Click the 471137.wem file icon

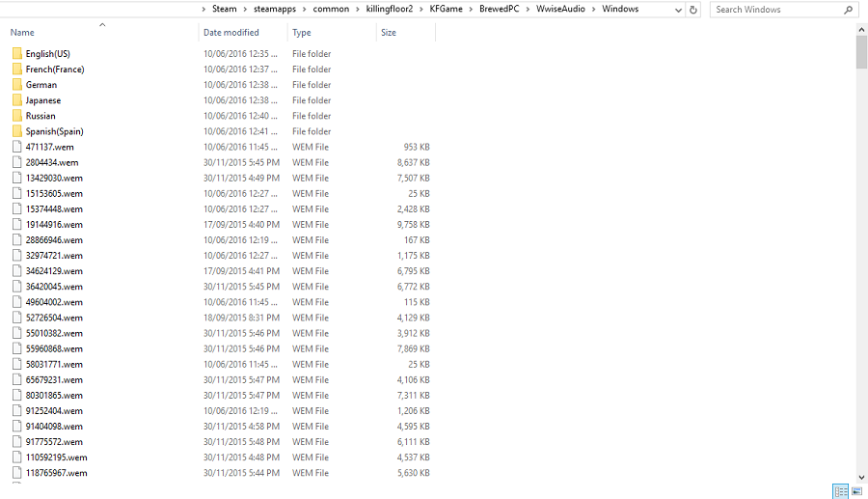point(17,147)
